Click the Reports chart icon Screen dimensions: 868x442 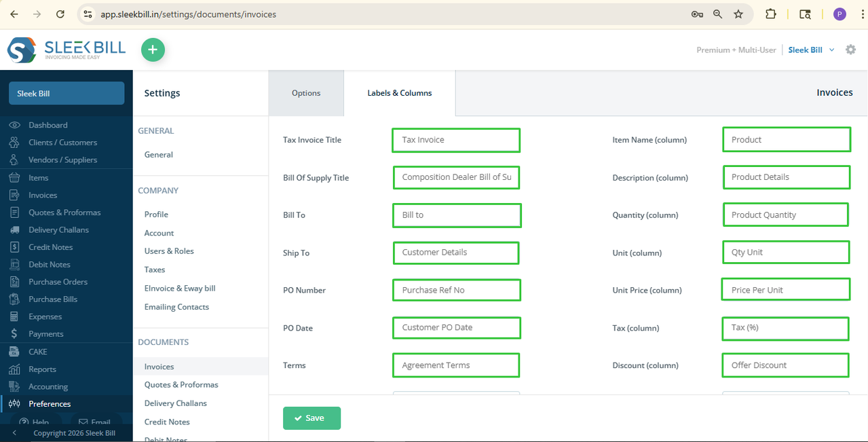point(14,369)
